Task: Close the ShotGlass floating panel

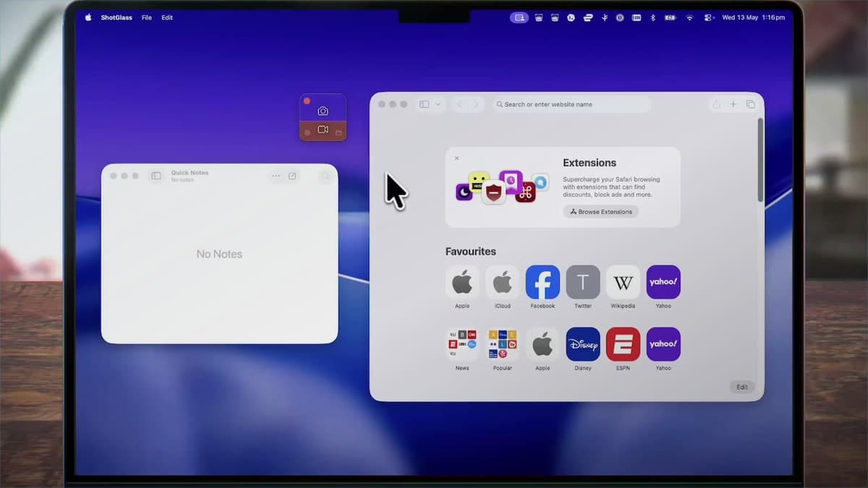Action: (x=307, y=101)
